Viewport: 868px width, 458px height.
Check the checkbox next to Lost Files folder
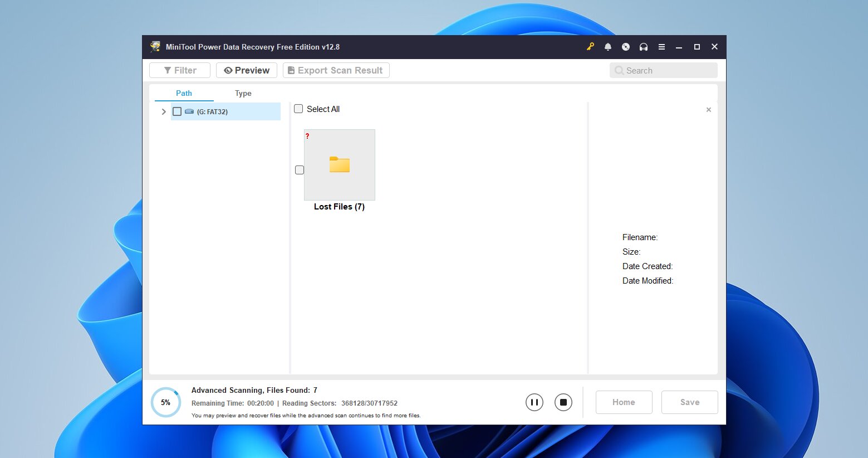(300, 170)
